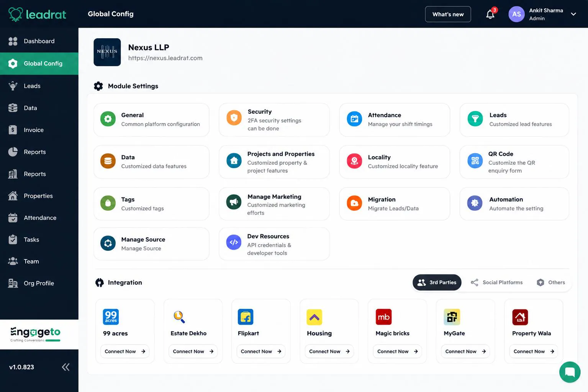
Task: Click the Leads module funnel icon
Action: pyautogui.click(x=475, y=119)
